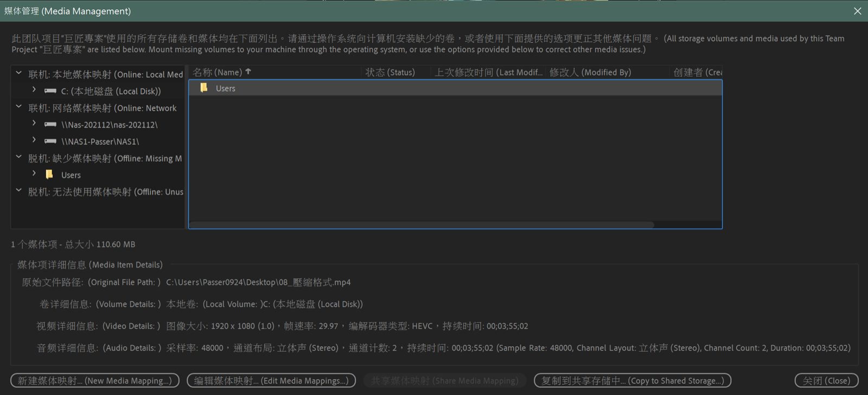Click the media item count and size text

[x=73, y=244]
